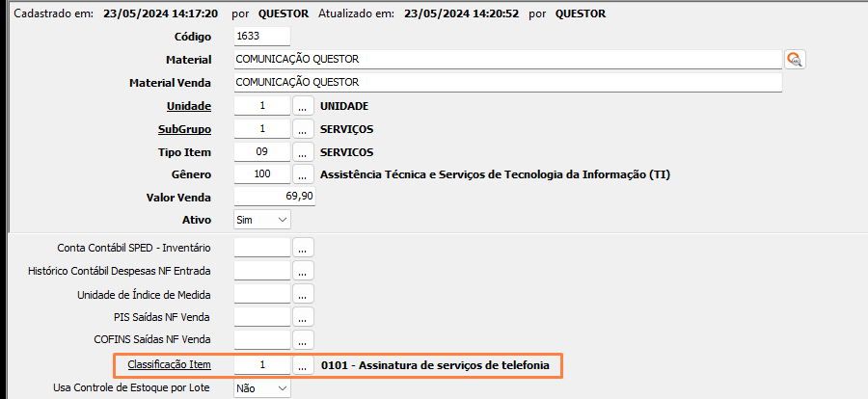868x399 pixels.
Task: Open Gênero lookup ellipsis button
Action: 302,174
